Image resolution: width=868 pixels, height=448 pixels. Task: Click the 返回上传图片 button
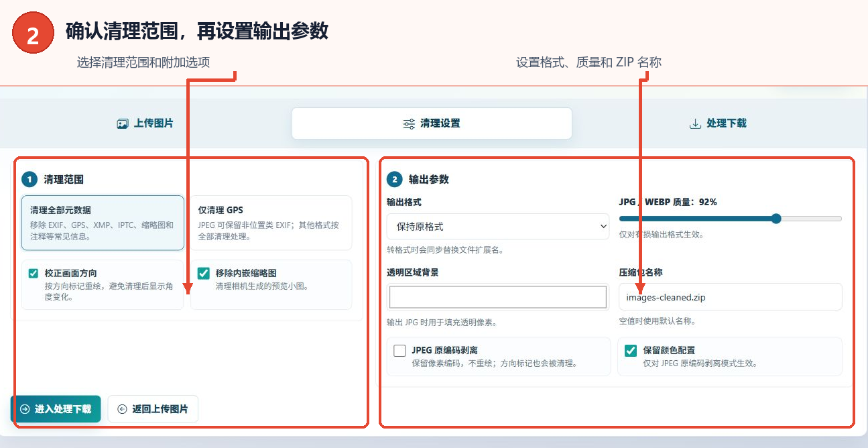click(x=153, y=408)
